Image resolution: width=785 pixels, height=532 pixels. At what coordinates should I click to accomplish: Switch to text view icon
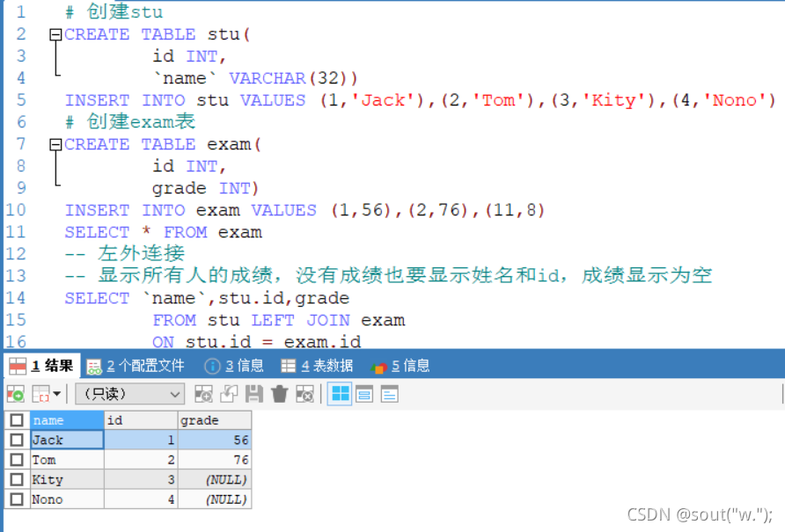click(390, 394)
